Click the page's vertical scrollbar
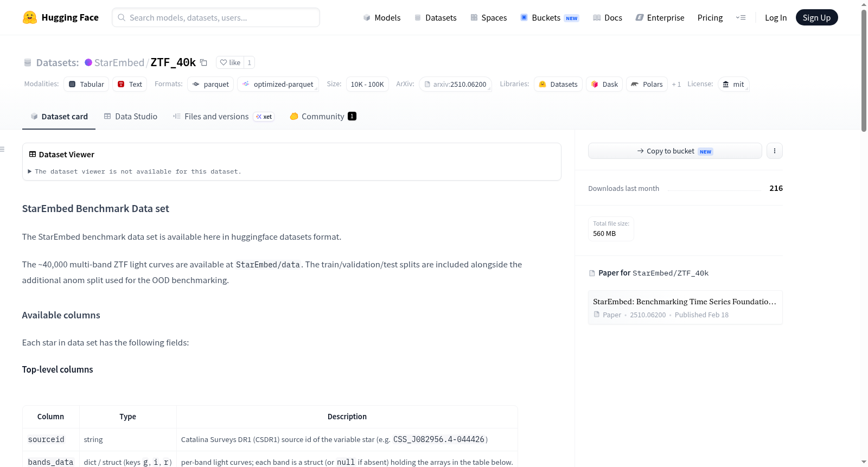The width and height of the screenshot is (868, 467). 864,71
